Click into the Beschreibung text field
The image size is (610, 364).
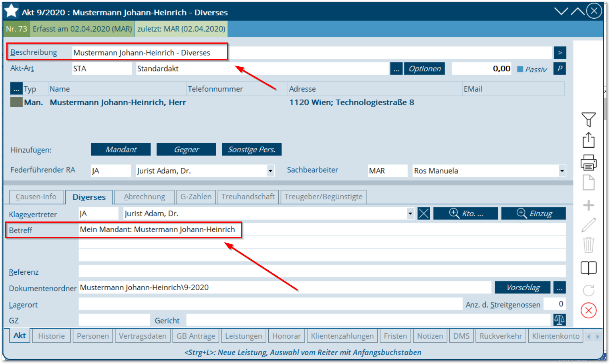pos(312,53)
